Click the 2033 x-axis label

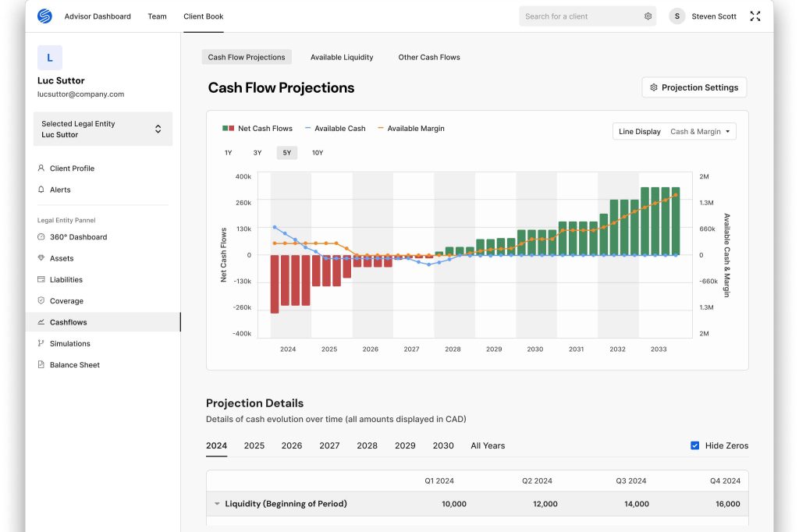659,349
